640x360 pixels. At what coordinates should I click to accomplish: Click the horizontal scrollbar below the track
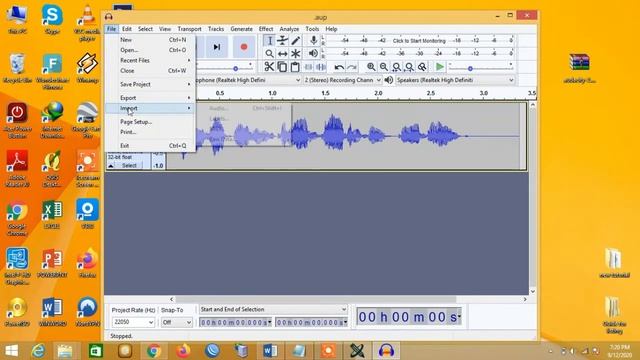316,299
